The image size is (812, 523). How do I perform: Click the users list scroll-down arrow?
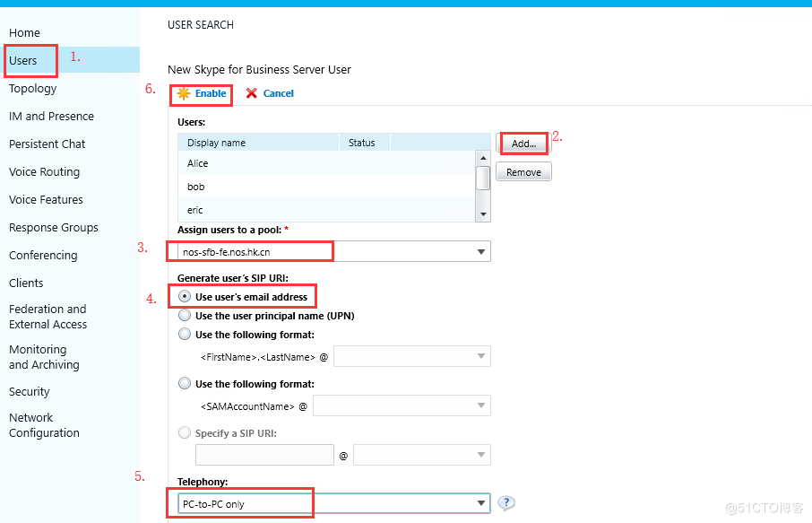tap(483, 214)
